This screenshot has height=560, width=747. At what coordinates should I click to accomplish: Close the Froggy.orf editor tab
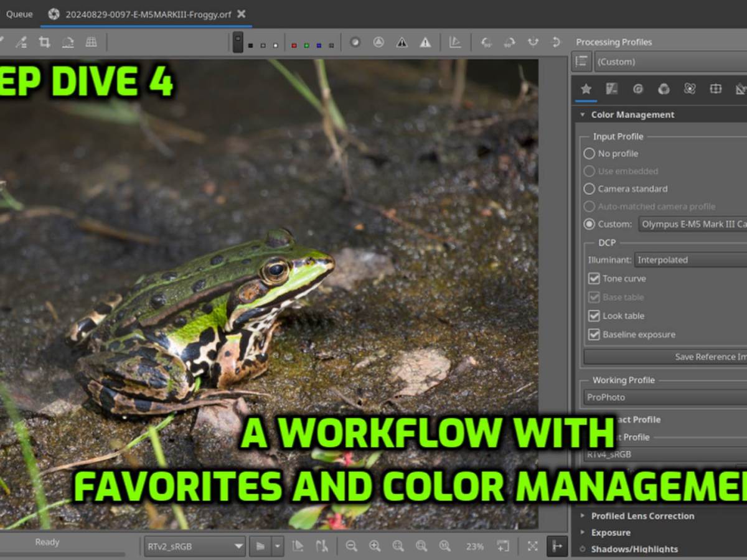[242, 14]
